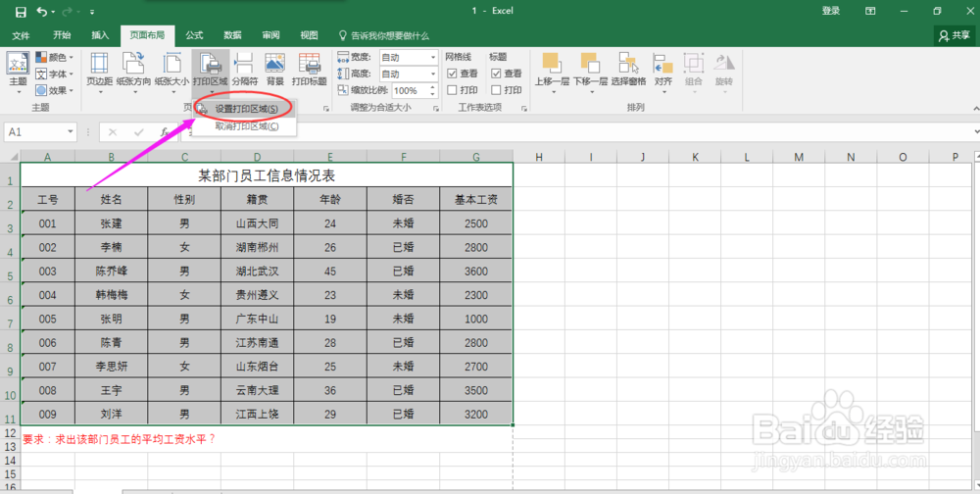Open the File (文件) tab

pyautogui.click(x=21, y=35)
